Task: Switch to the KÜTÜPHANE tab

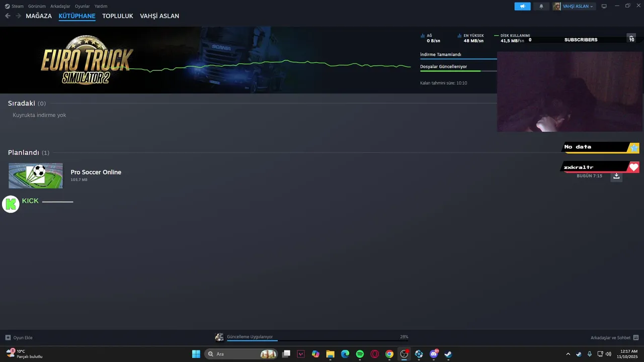Action: point(77,16)
